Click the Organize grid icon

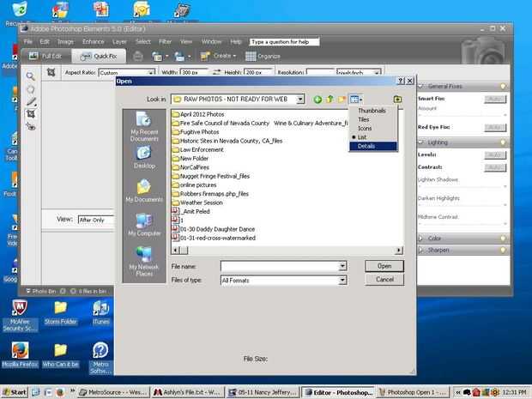click(251, 57)
